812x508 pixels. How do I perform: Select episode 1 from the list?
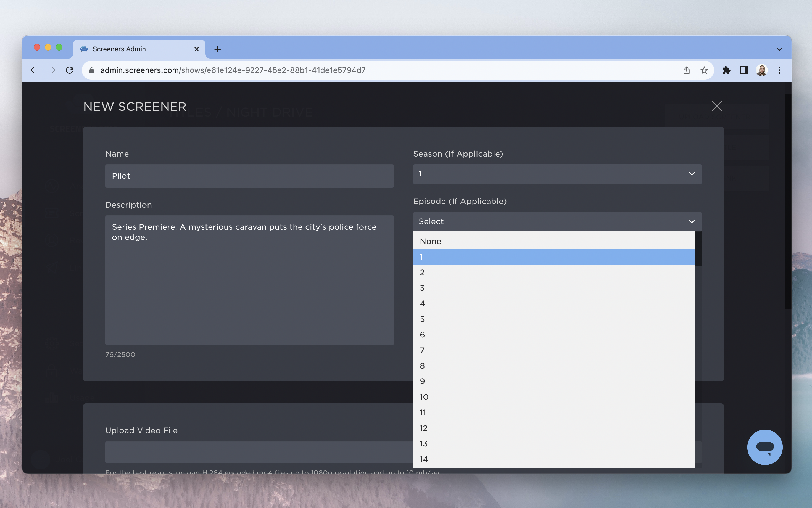click(553, 257)
